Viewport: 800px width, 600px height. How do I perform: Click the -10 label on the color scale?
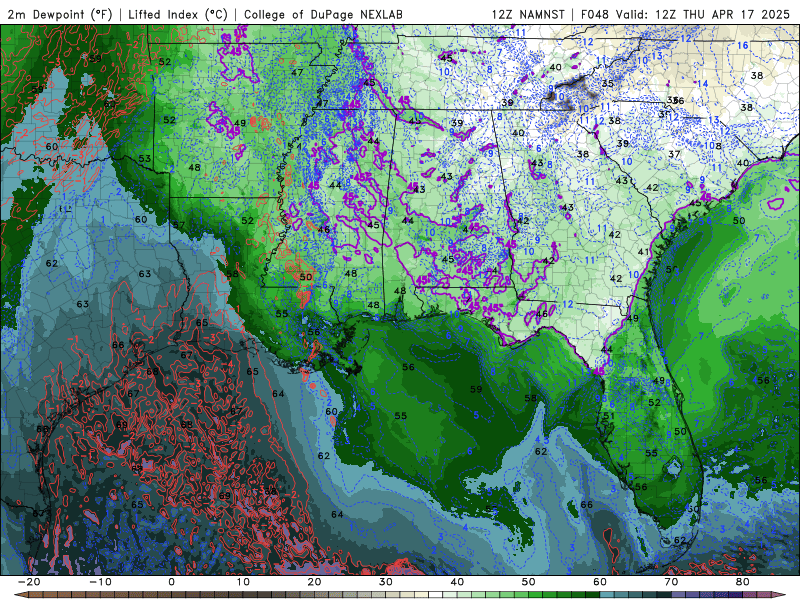(100, 582)
